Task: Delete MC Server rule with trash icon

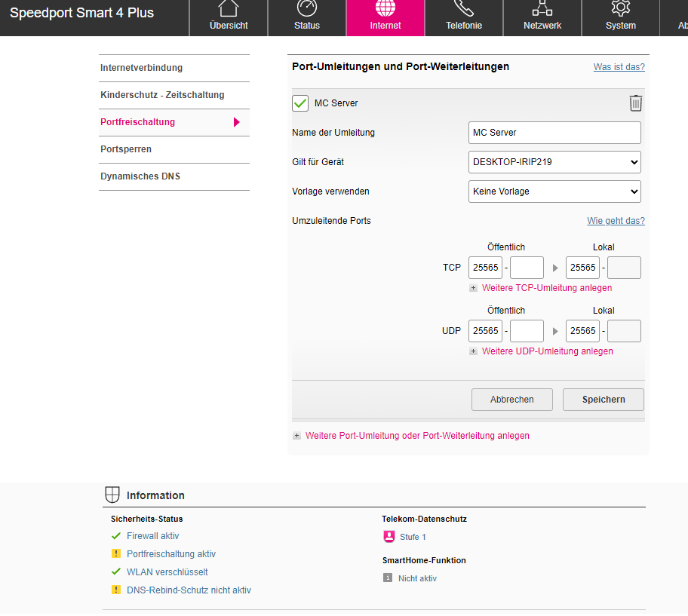Action: [636, 103]
